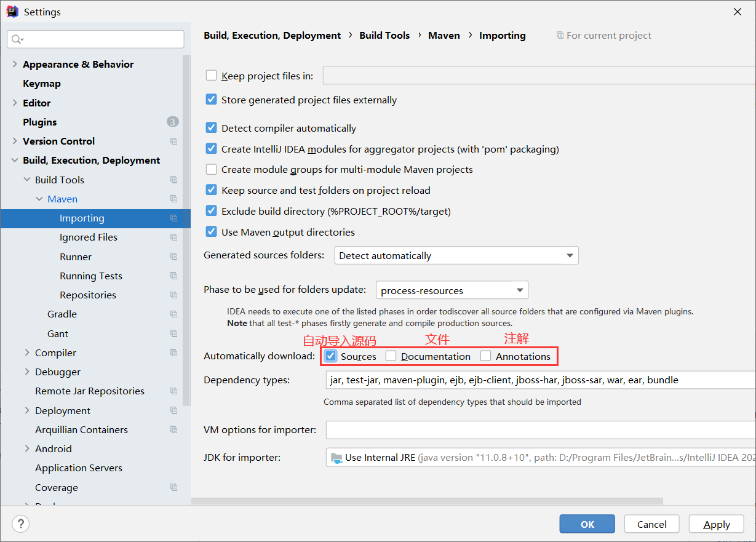
Task: Click project-level icon beside Build Tools
Action: point(173,180)
